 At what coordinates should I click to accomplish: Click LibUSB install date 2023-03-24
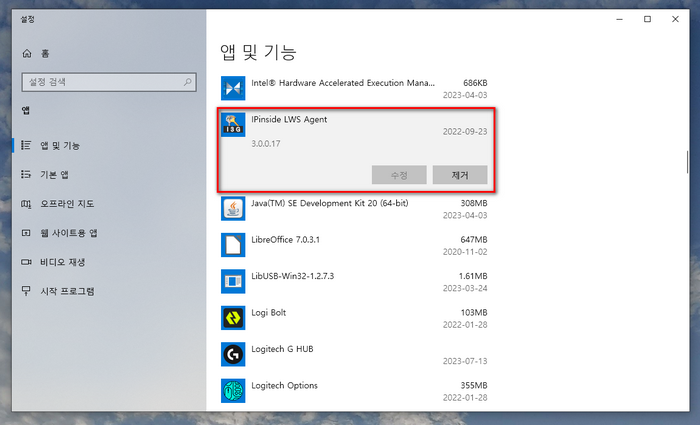(x=465, y=288)
